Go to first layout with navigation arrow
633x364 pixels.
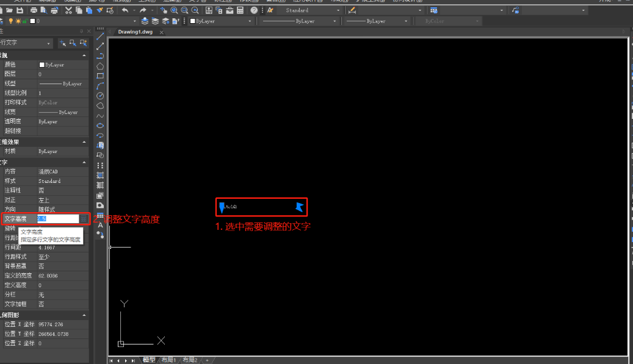tap(111, 360)
